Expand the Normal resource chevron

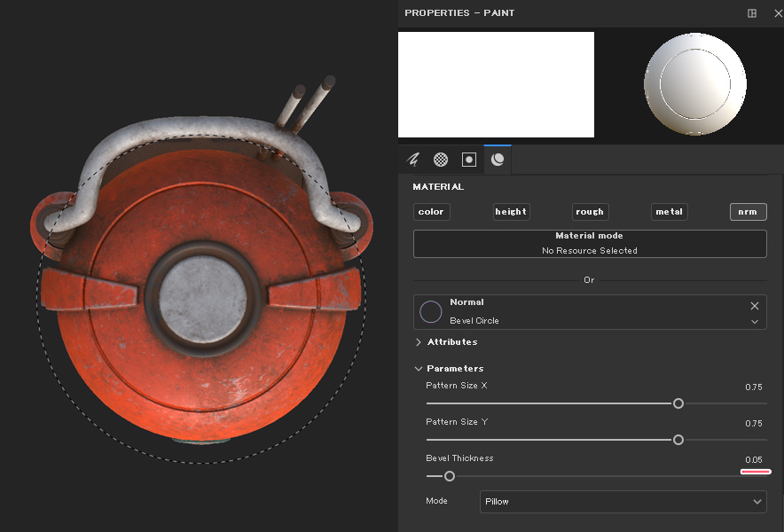(755, 322)
